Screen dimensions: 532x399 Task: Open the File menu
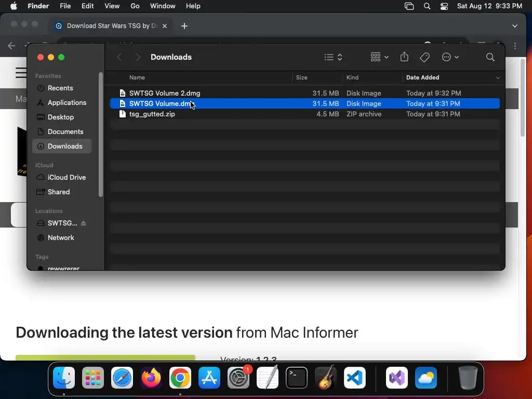65,6
